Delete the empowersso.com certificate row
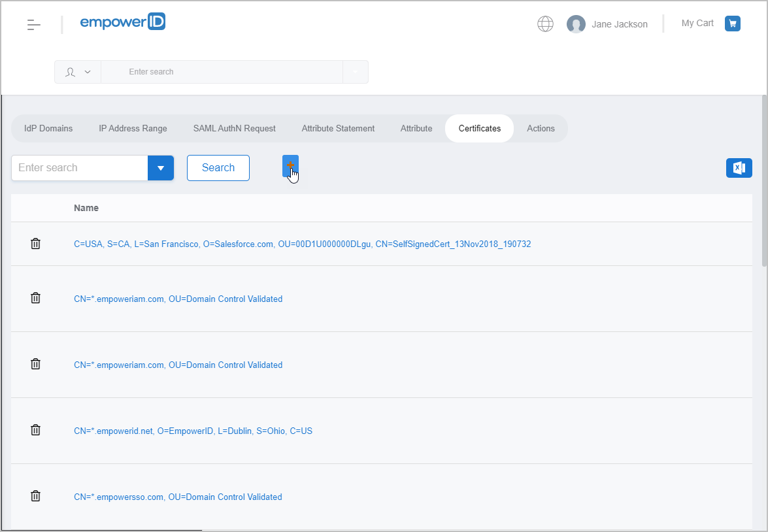This screenshot has width=768, height=532. [x=36, y=496]
